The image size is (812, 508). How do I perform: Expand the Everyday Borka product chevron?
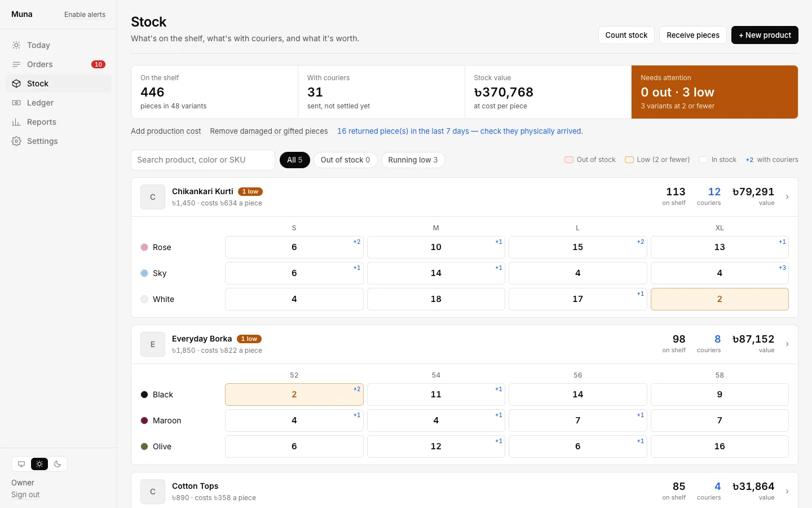(x=787, y=344)
